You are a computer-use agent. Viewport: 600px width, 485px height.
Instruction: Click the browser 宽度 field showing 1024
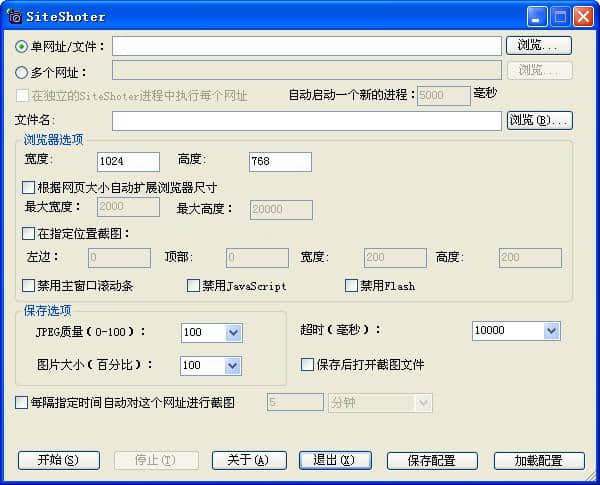tap(128, 162)
